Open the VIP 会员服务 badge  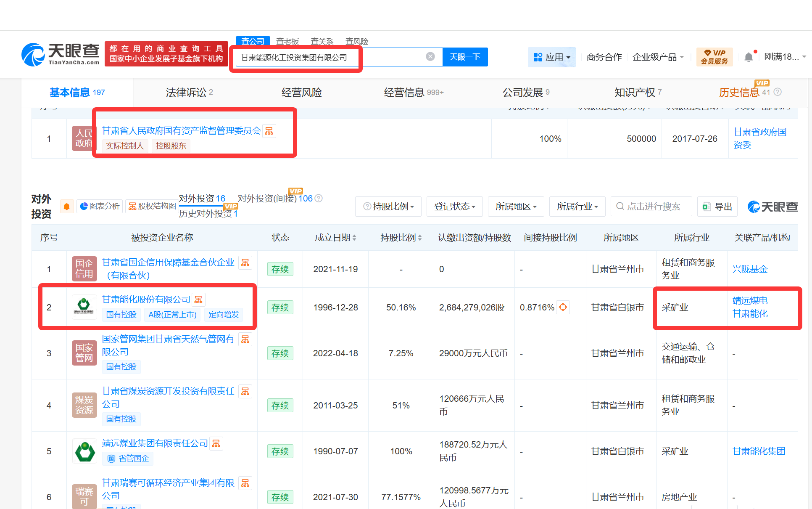tap(714, 57)
